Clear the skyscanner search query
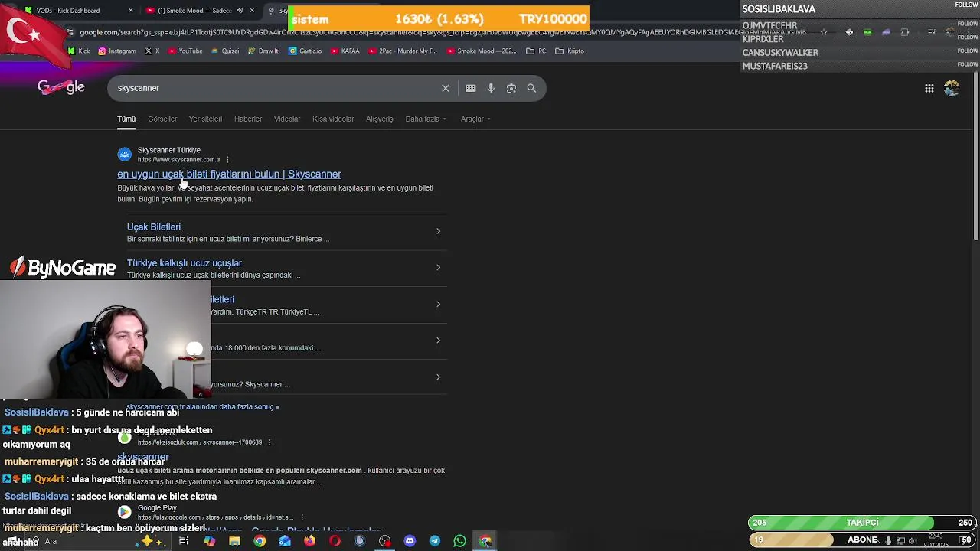 446,88
